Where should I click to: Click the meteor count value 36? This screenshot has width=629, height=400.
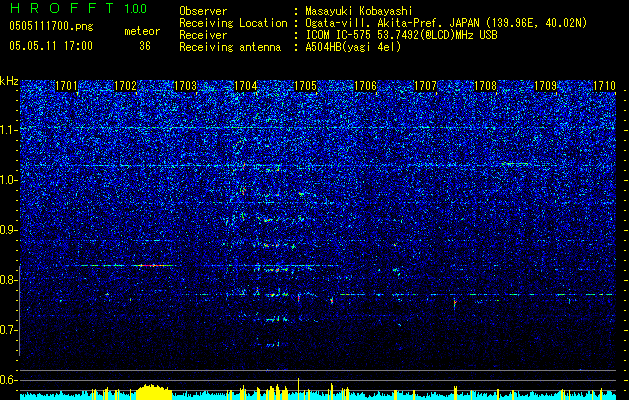145,46
